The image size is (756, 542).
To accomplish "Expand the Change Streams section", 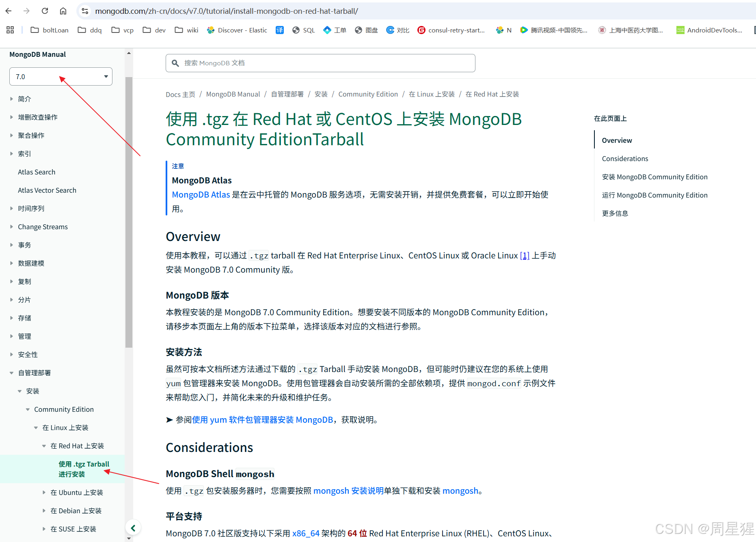I will [12, 226].
